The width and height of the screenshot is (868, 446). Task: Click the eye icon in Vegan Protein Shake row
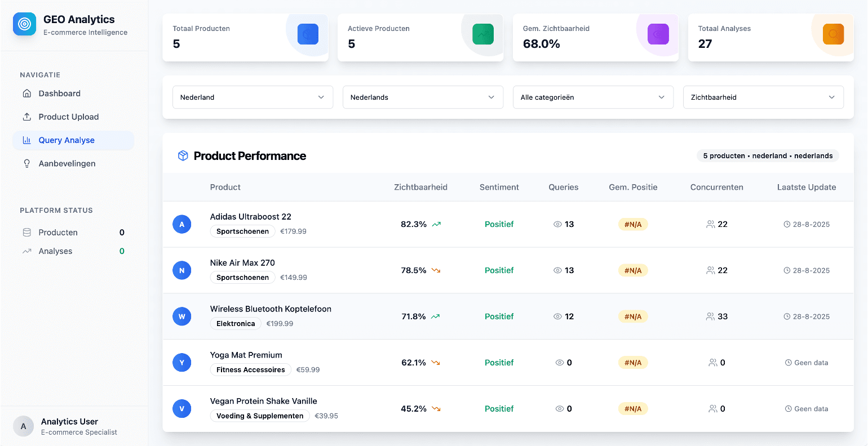click(560, 409)
